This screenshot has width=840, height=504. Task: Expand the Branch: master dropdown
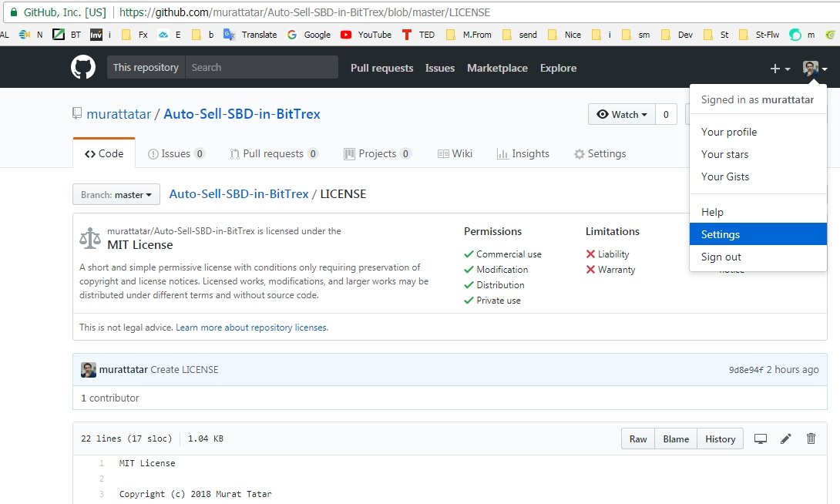point(116,194)
